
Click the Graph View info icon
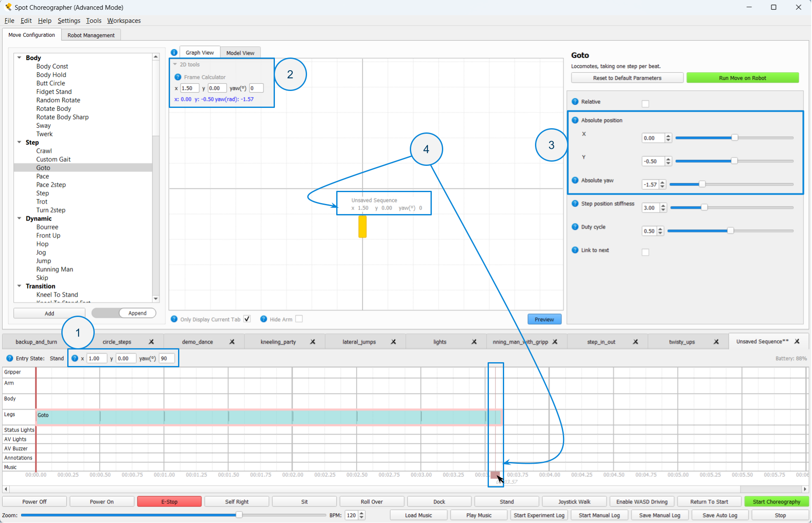(x=174, y=52)
